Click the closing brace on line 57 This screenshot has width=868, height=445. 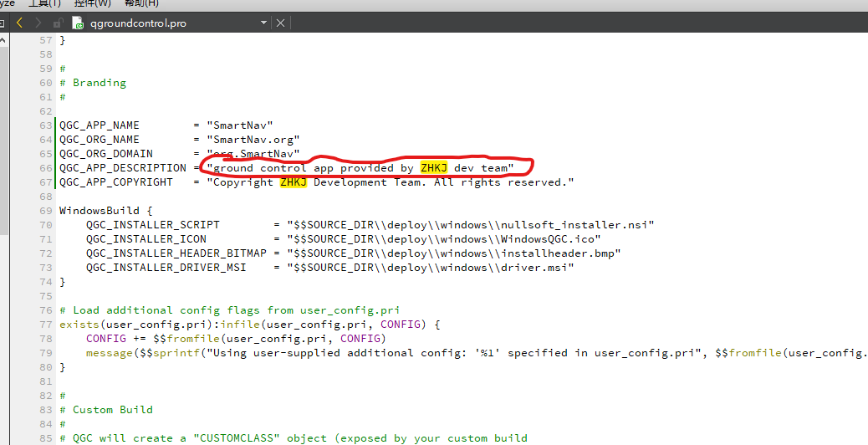63,40
